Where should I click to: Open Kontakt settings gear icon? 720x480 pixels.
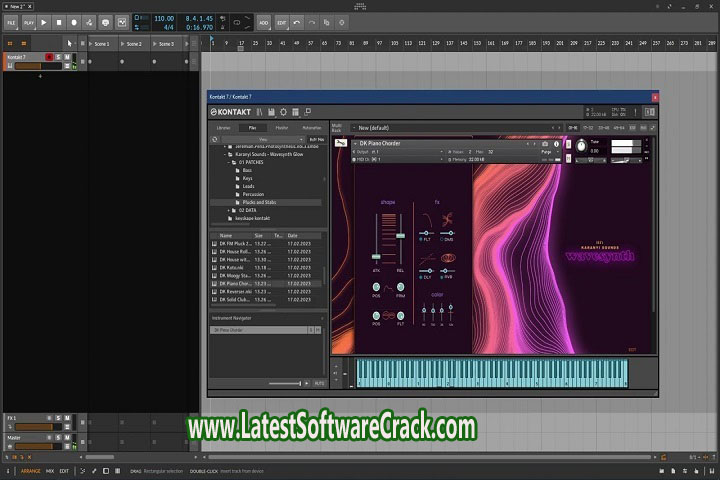pyautogui.click(x=283, y=112)
